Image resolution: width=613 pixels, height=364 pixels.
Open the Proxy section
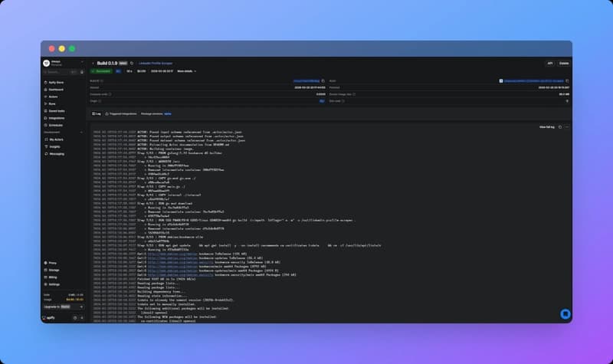[x=52, y=263]
